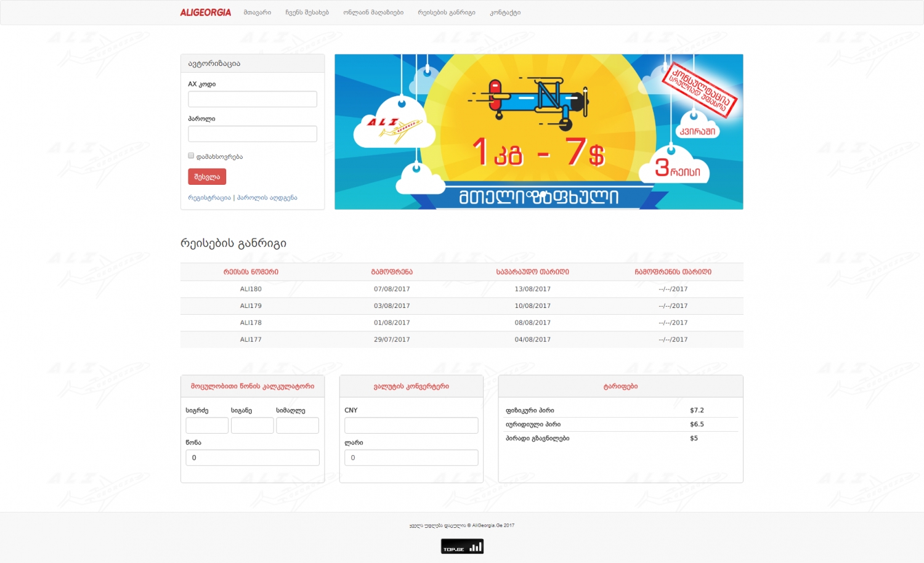Screen dimensions: 924x563
Task: Click the ავტორიზაცია panel heading
Action: point(214,63)
